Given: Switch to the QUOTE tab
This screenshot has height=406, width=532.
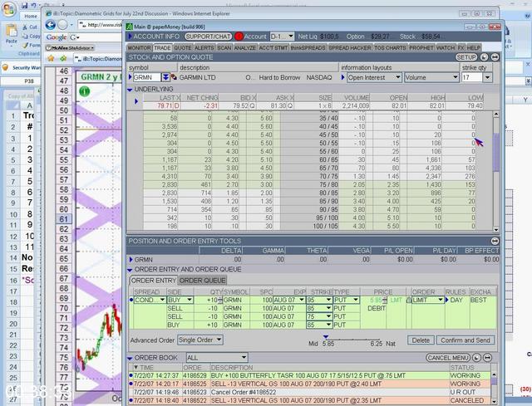Looking at the screenshot, I should coord(183,48).
